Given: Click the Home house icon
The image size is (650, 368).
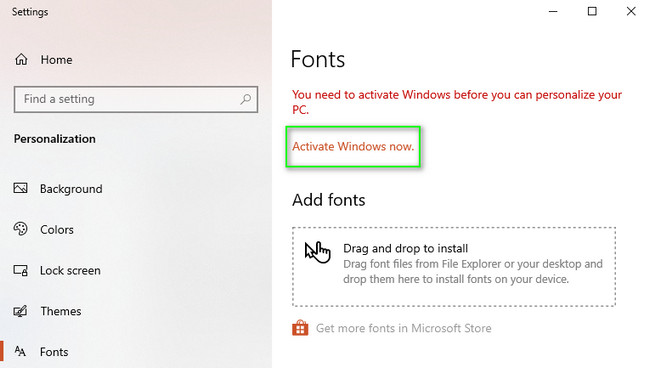Looking at the screenshot, I should (x=21, y=60).
